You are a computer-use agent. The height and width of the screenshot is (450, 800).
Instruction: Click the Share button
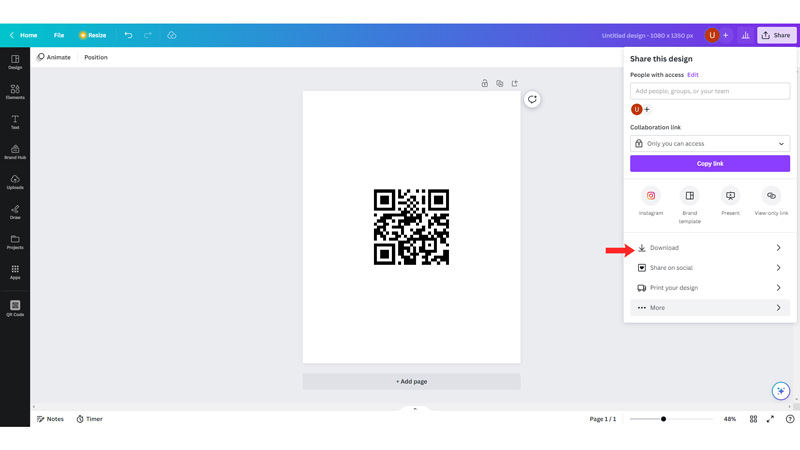pos(776,35)
